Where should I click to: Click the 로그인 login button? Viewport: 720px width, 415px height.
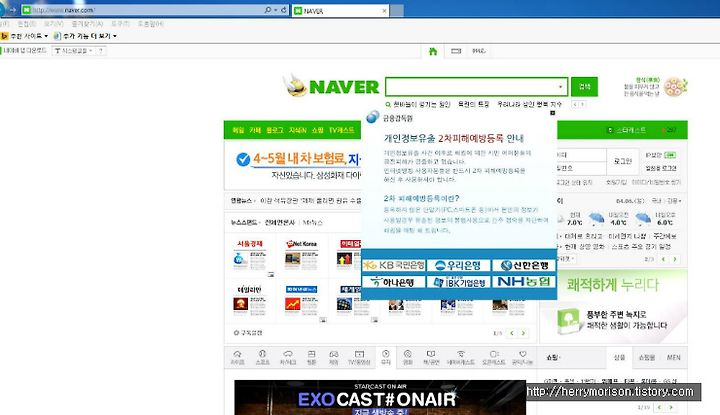[x=623, y=161]
